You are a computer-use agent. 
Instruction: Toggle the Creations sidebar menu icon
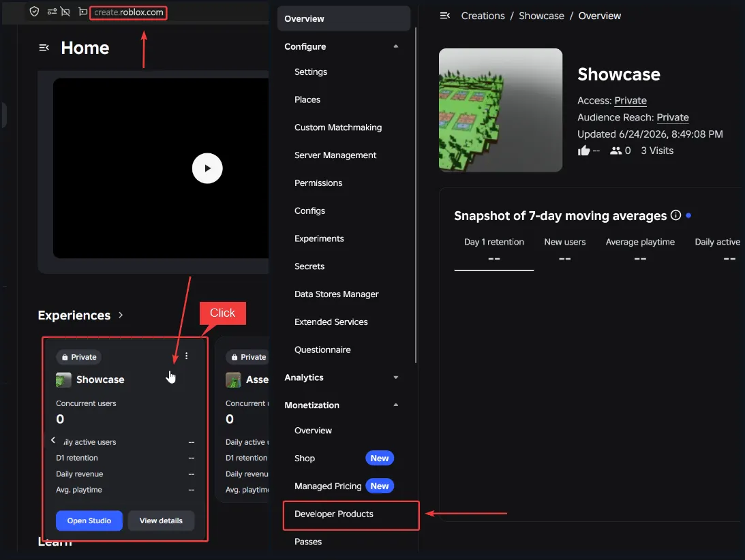click(x=444, y=16)
